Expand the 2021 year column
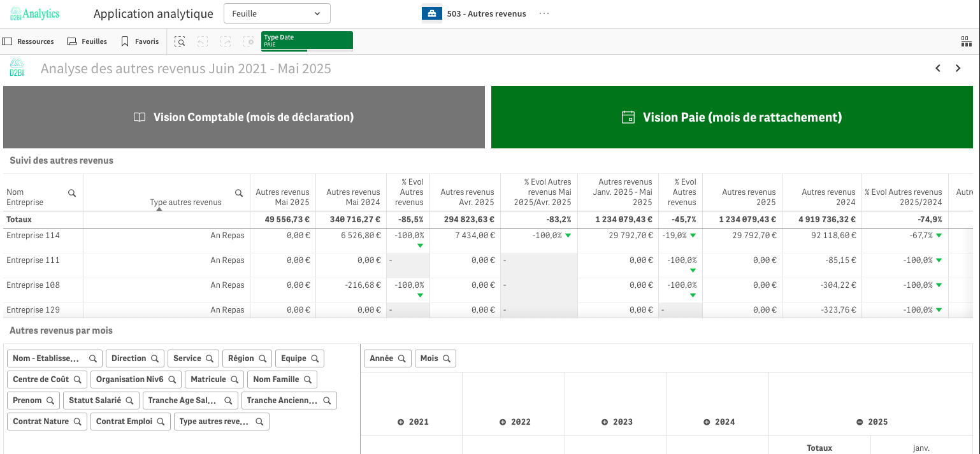 coord(401,422)
